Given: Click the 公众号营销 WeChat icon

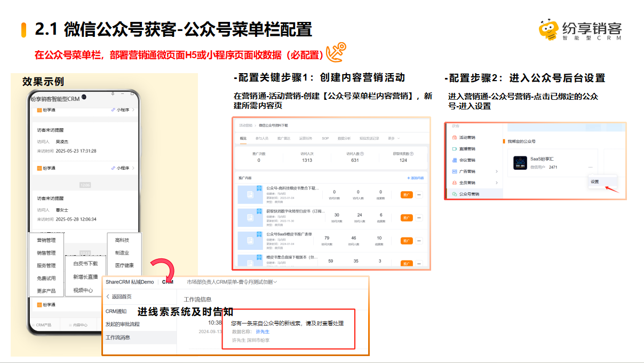Looking at the screenshot, I should tap(455, 194).
